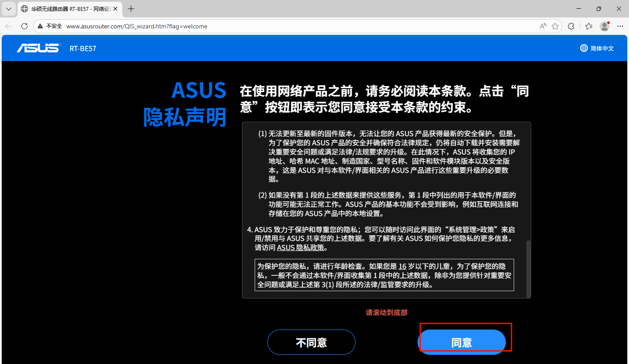Close the RT-BE57 browser tab

[x=116, y=9]
